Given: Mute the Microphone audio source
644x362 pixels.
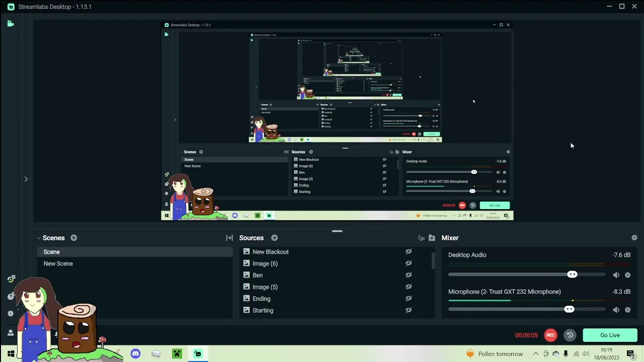Looking at the screenshot, I should pos(616,310).
